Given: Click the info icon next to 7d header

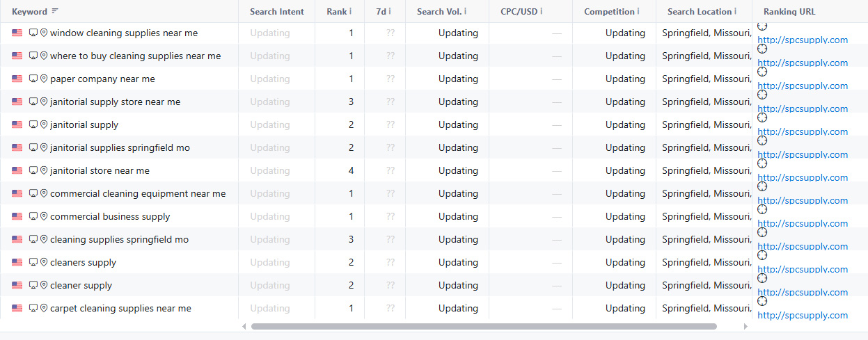Looking at the screenshot, I should pos(390,11).
